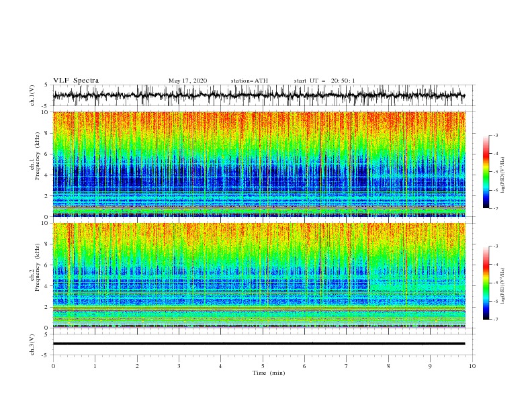The height and width of the screenshot is (411, 532).
Task: Click the "-3" label on upper colorbar
Action: coord(496,135)
